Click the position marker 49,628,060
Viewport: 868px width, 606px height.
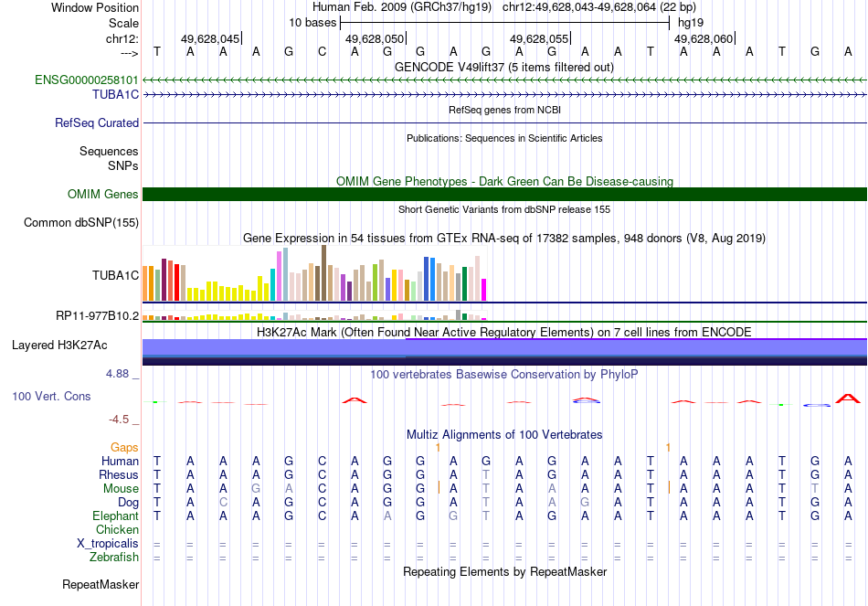pos(703,38)
